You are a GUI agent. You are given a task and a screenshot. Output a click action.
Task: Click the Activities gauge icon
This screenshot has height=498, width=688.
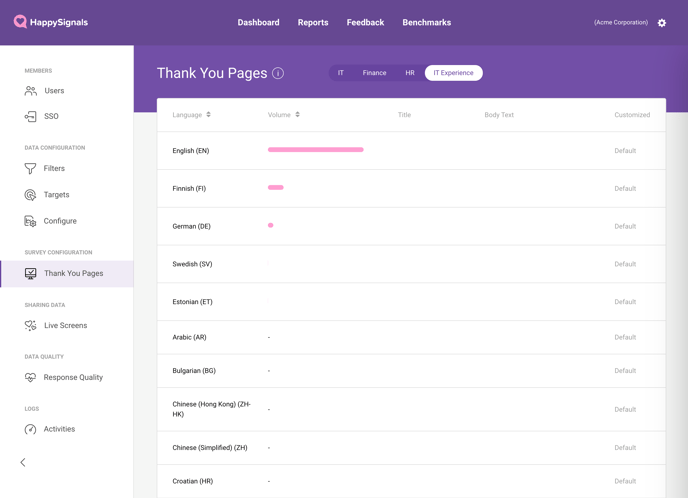(30, 429)
